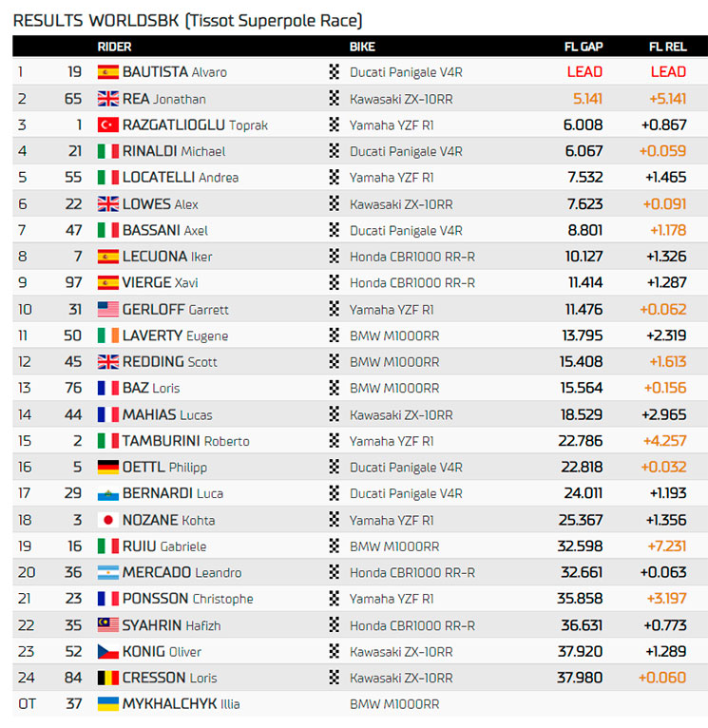Click the Japanese flag next to NOZANE Kohta
708x728 pixels.
107,520
